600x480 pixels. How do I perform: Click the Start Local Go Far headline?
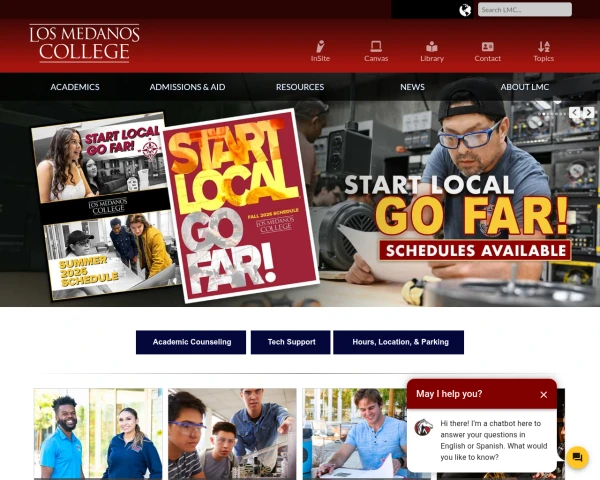456,205
